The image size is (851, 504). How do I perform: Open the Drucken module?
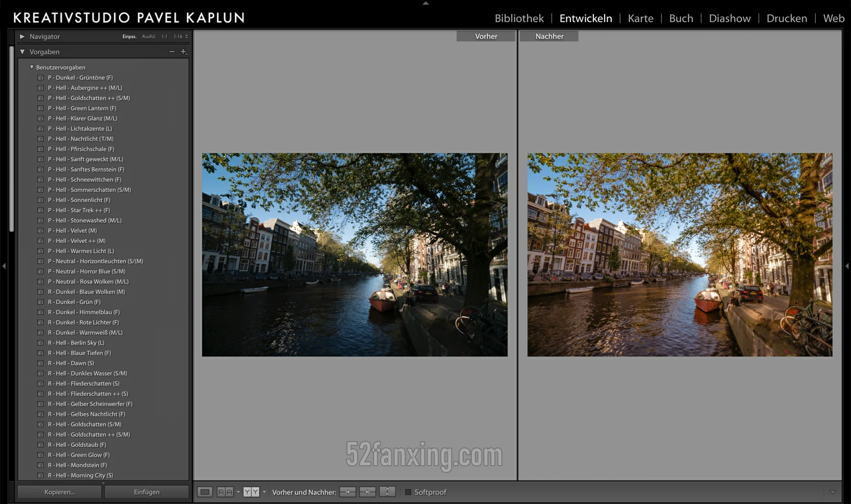787,18
